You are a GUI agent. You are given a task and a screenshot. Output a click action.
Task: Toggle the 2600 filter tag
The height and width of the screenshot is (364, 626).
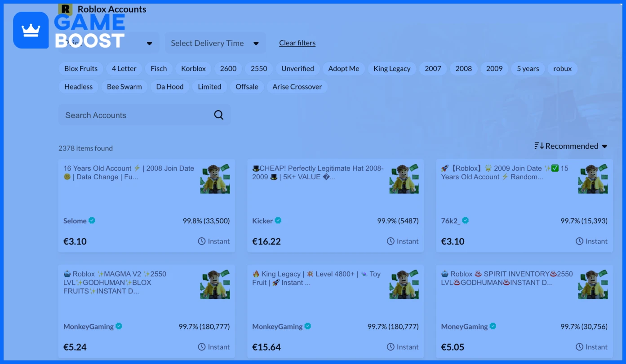click(x=228, y=69)
